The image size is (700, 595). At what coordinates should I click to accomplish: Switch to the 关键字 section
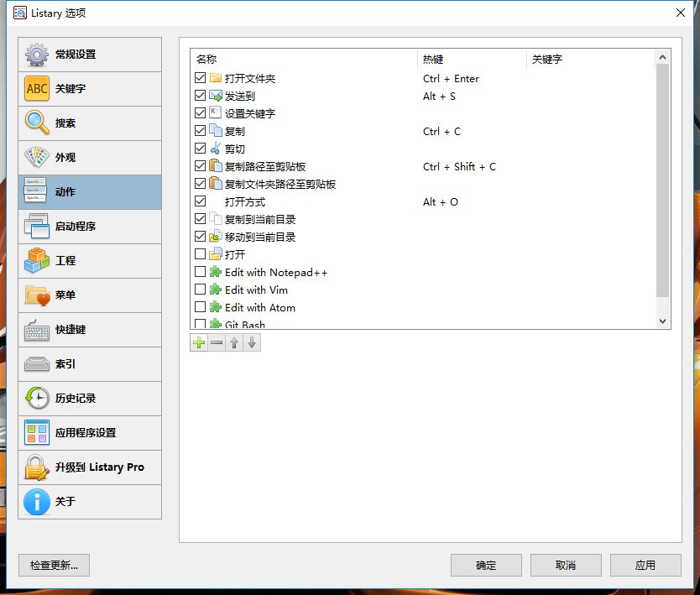tap(90, 89)
